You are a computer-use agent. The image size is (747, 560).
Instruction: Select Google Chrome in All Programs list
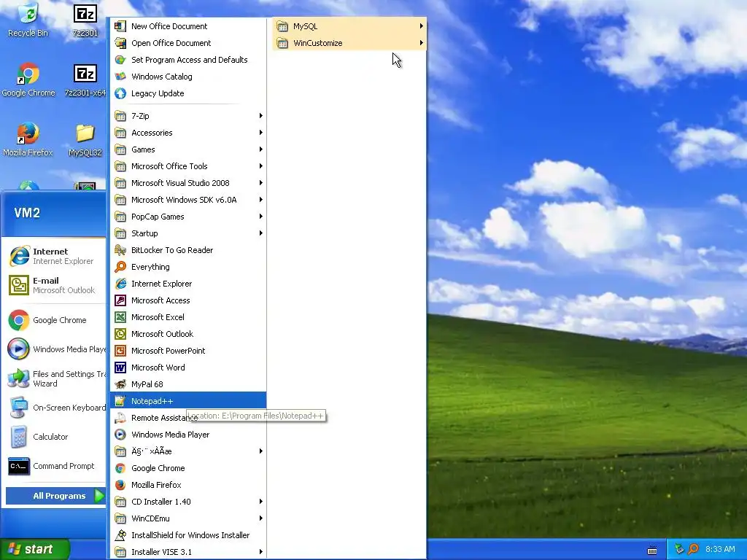188,468
